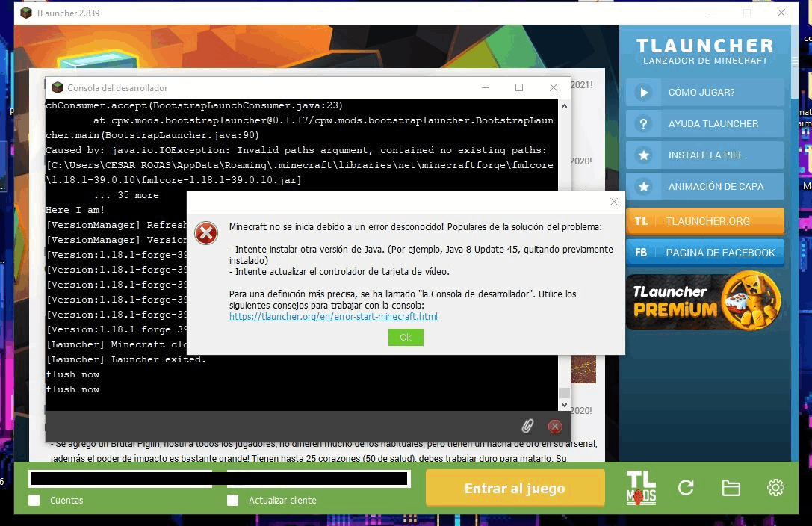Viewport: 812px width, 526px height.
Task: Click the red X icon in console toolbar
Action: [x=554, y=426]
